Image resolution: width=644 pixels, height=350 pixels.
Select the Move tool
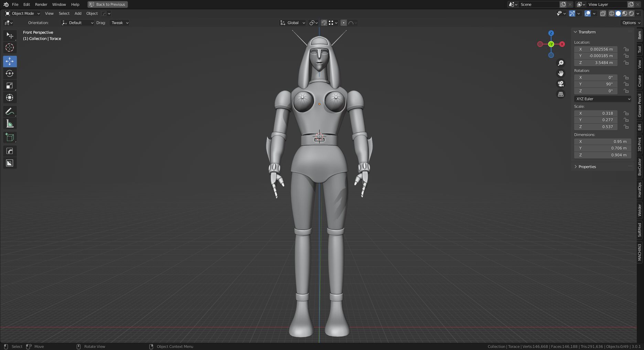(x=10, y=61)
